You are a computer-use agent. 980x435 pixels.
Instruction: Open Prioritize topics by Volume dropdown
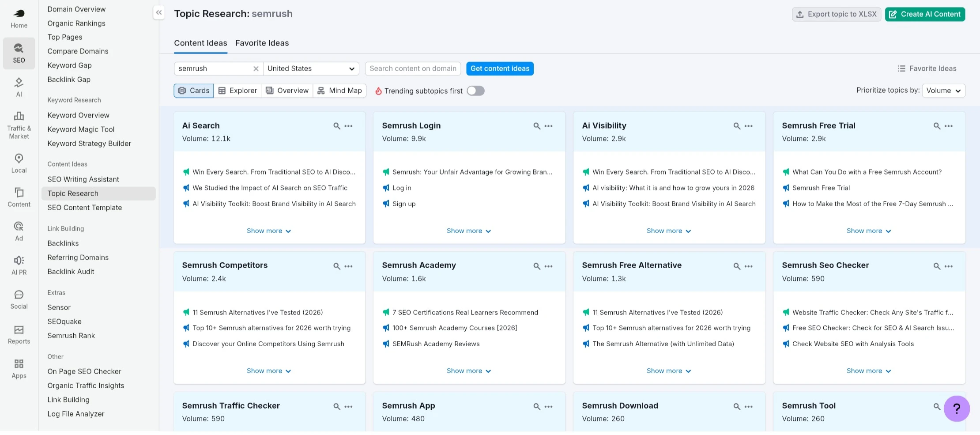944,91
